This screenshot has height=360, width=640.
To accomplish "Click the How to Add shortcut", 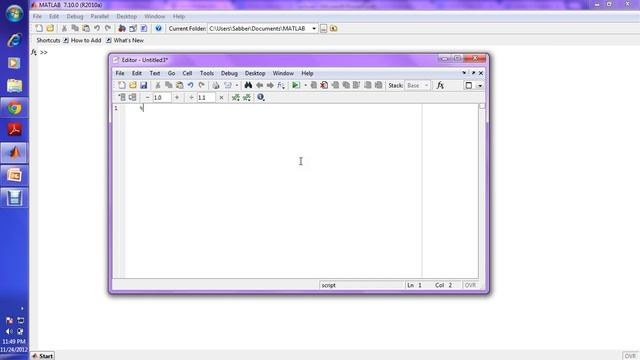I will (82, 40).
